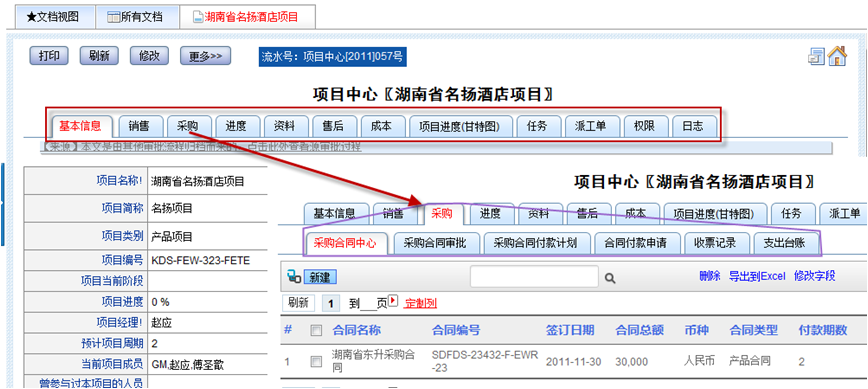Open the 支出台账 sub-tab
This screenshot has width=868, height=389.
[x=784, y=243]
